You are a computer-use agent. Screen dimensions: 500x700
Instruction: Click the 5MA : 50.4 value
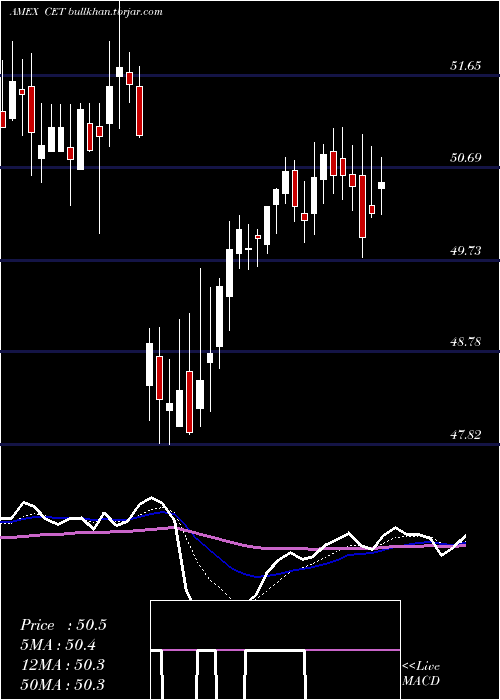click(x=58, y=645)
